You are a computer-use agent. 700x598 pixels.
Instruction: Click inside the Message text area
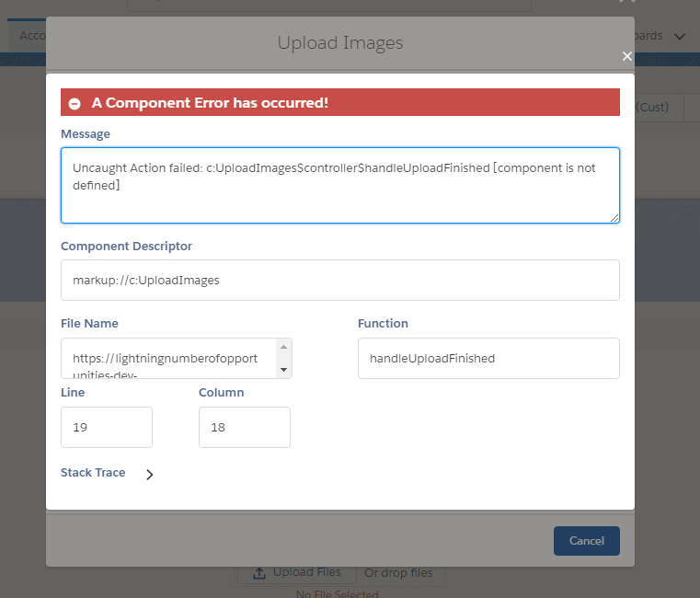339,185
